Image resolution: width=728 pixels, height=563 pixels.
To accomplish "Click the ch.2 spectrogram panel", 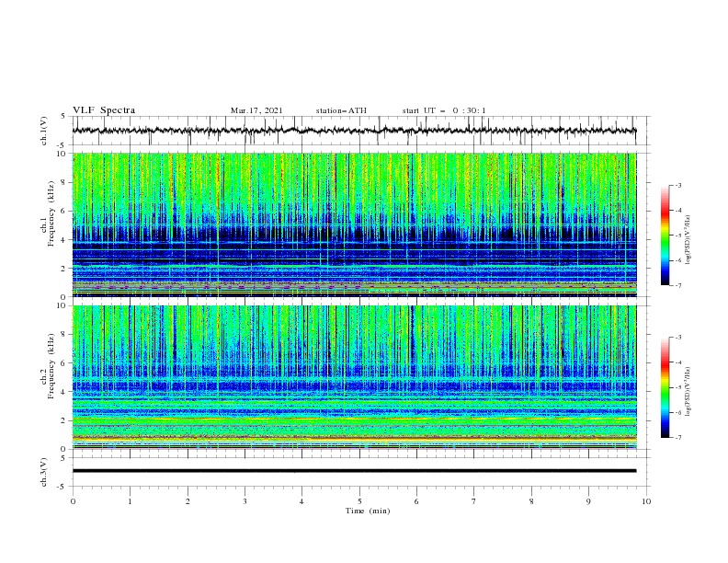I will point(354,377).
